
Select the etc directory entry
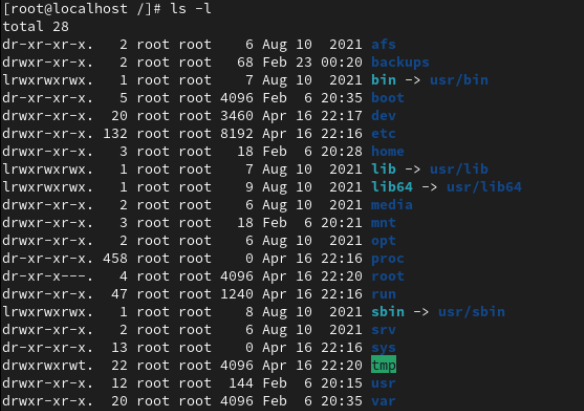(x=383, y=134)
